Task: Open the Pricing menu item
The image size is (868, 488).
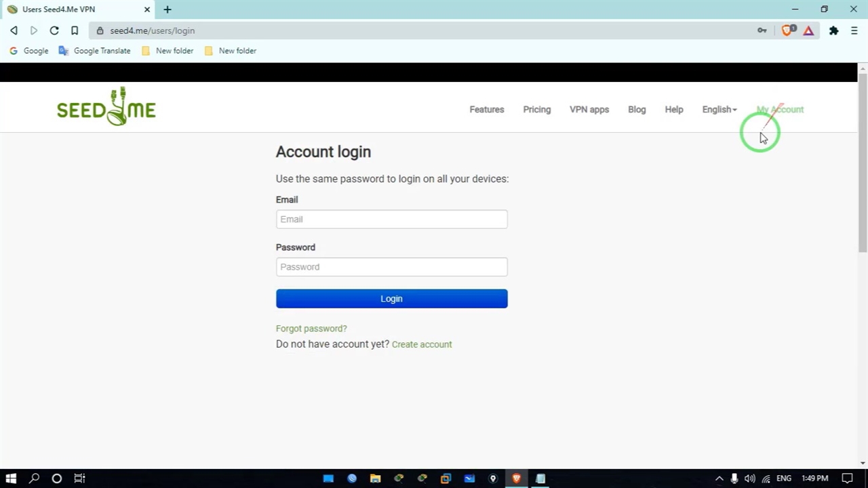Action: (536, 109)
